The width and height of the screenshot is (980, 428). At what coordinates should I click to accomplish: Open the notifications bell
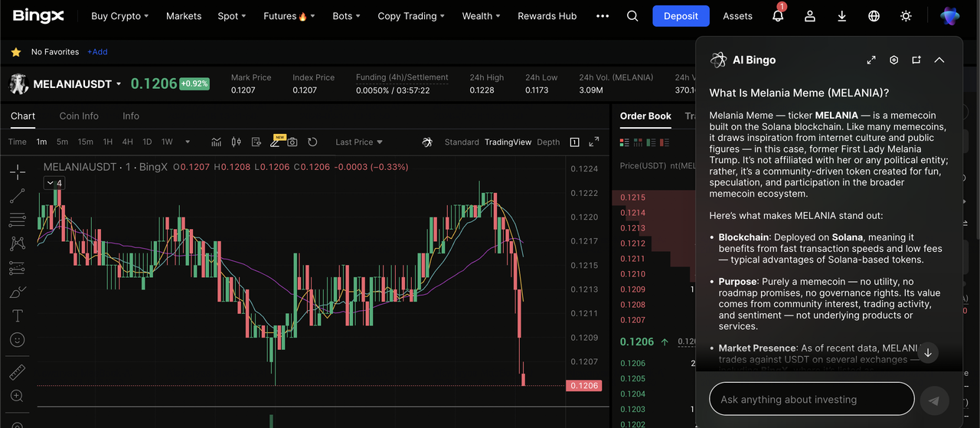click(778, 16)
